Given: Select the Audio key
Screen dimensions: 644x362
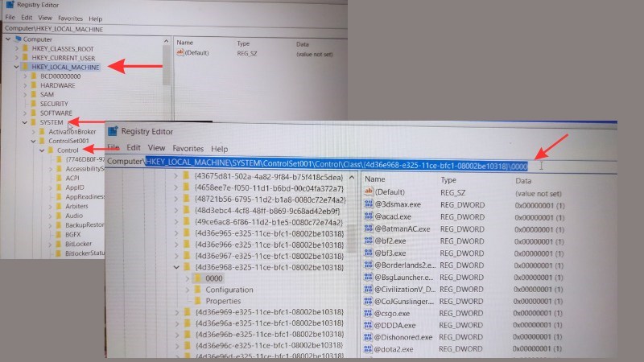Looking at the screenshot, I should [x=74, y=216].
